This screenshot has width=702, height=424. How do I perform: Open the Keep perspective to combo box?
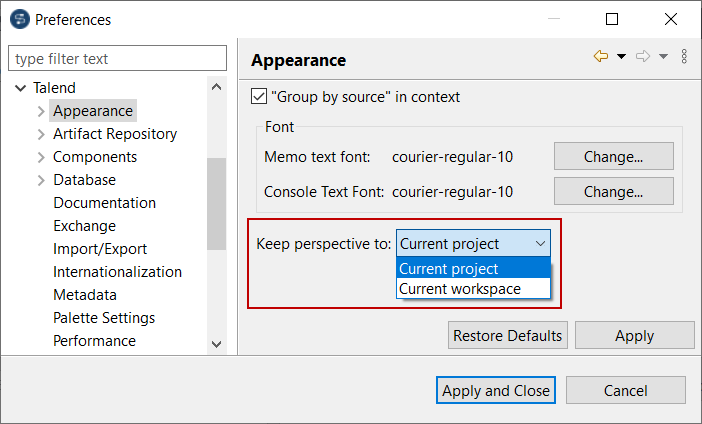tap(473, 243)
